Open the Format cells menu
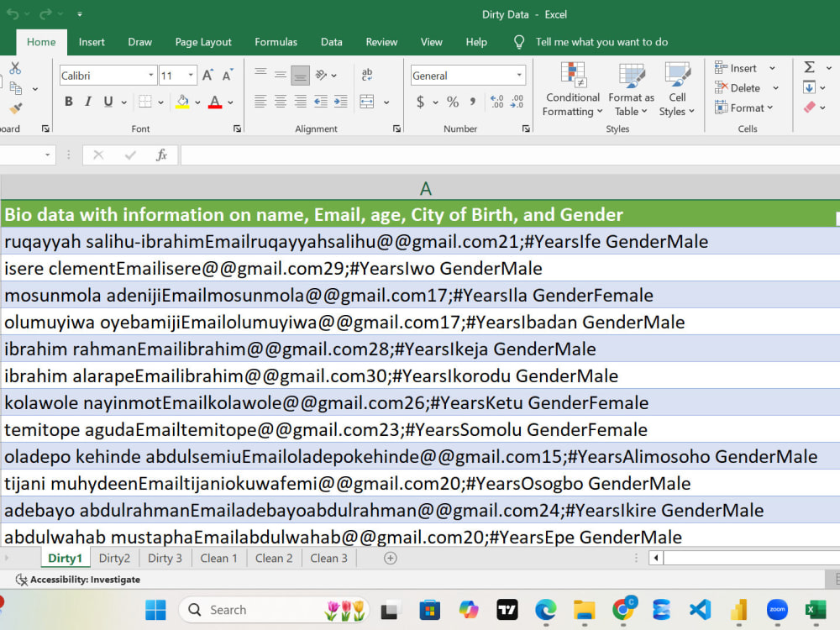Viewport: 840px width, 630px height. point(743,108)
